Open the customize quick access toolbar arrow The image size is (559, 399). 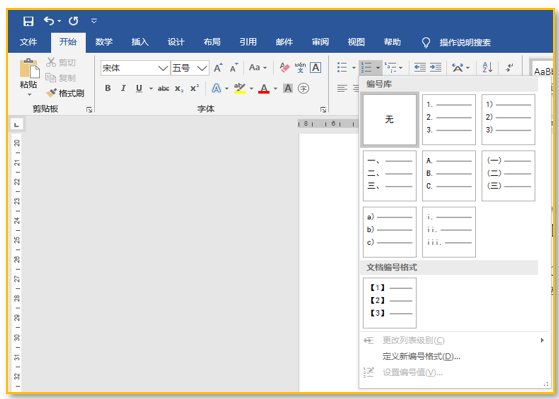[94, 21]
